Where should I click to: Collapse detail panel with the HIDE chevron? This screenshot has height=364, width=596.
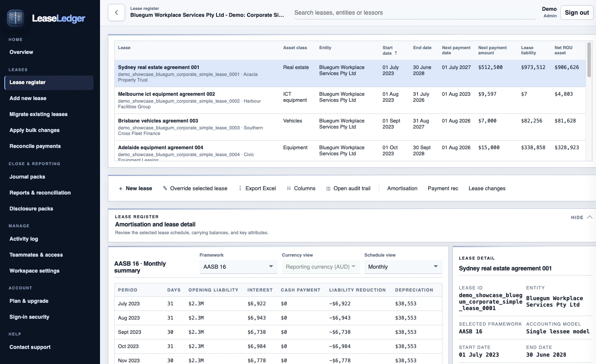coord(590,217)
